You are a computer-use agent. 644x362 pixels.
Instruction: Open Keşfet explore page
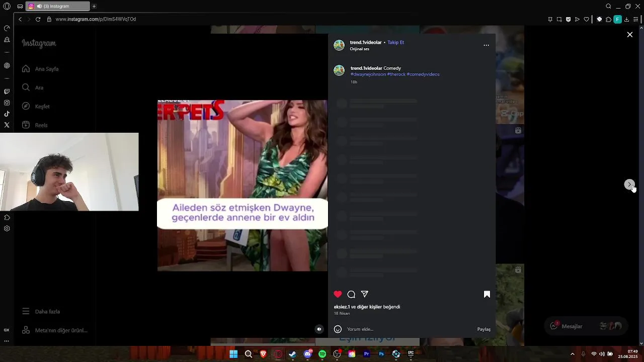point(36,106)
